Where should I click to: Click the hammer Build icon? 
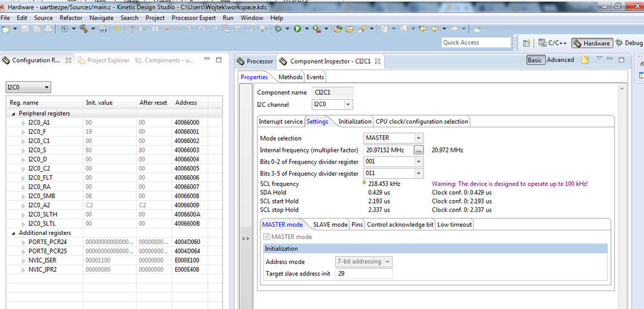click(84, 29)
